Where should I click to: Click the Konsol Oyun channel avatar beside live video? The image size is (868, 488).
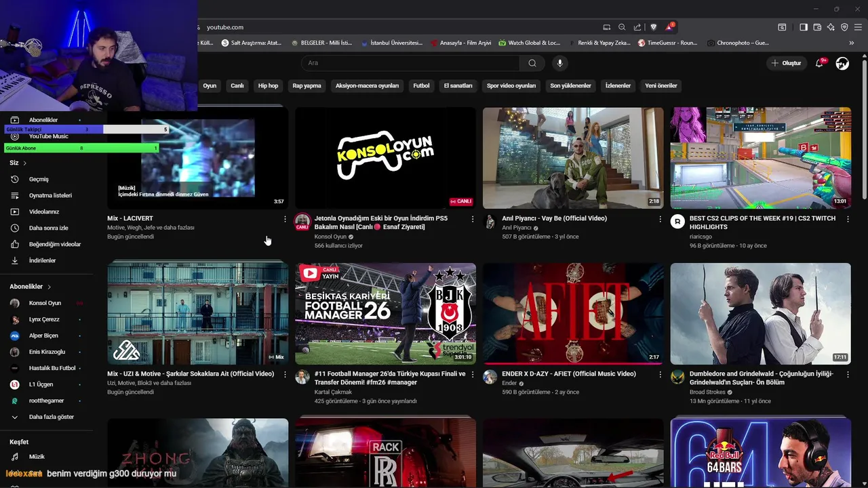(x=302, y=222)
